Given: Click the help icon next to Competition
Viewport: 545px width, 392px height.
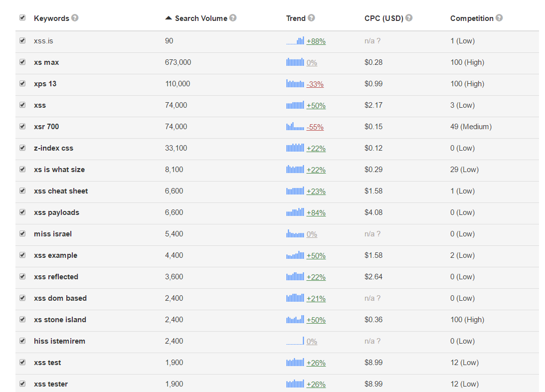Looking at the screenshot, I should coord(499,18).
